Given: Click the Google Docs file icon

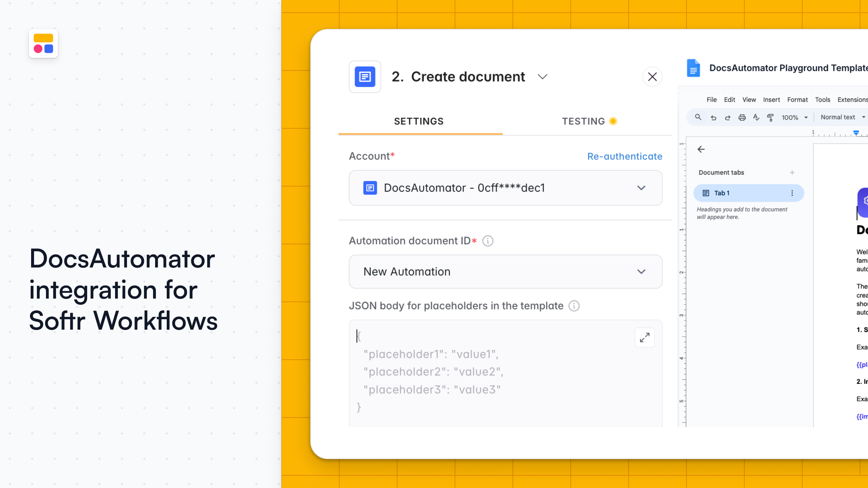Looking at the screenshot, I should click(693, 68).
